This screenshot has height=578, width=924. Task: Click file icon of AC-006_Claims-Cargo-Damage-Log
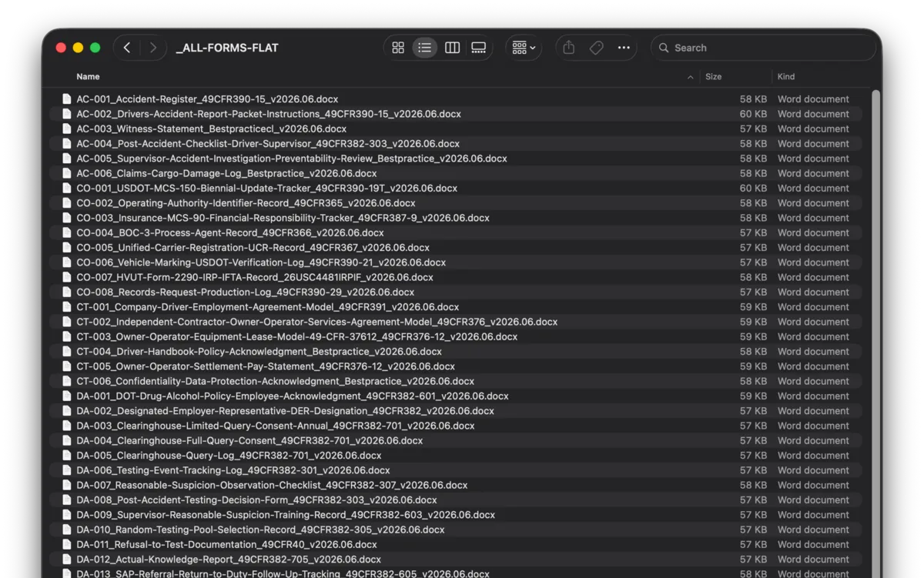pyautogui.click(x=67, y=173)
